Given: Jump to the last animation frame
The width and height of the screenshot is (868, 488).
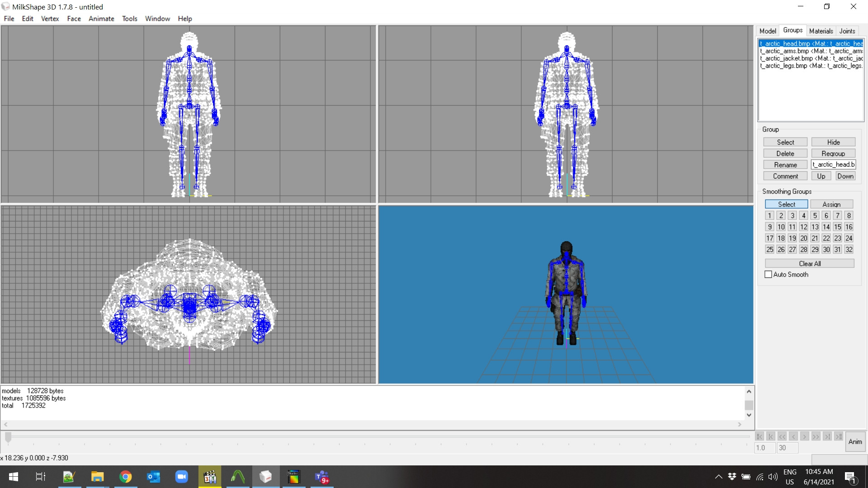Looking at the screenshot, I should coord(839,436).
